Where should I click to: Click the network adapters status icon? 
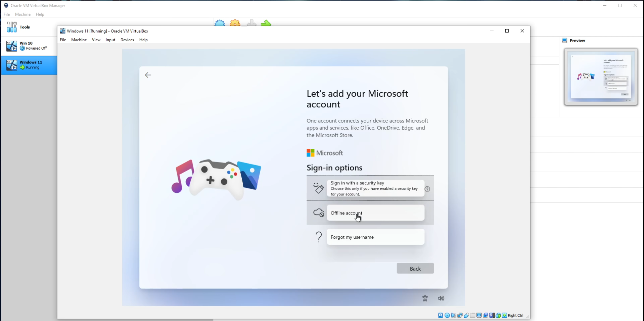[460, 315]
